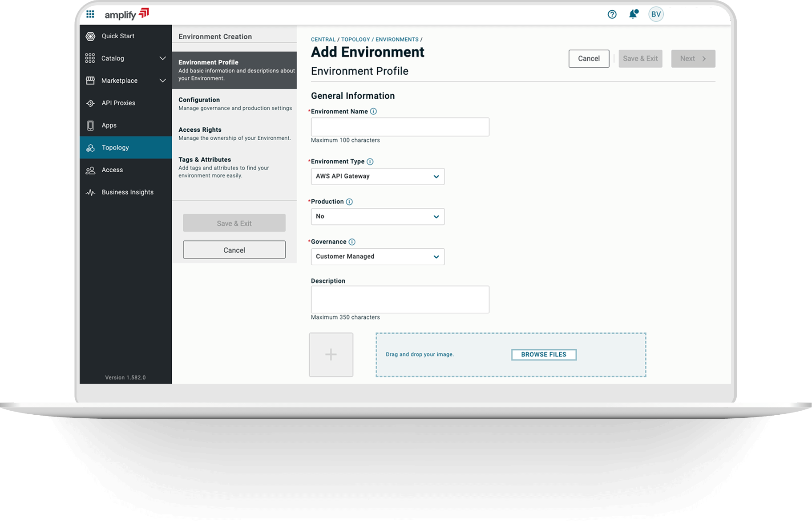The image size is (812, 526).
Task: Click into the Environment Name field
Action: (x=400, y=127)
